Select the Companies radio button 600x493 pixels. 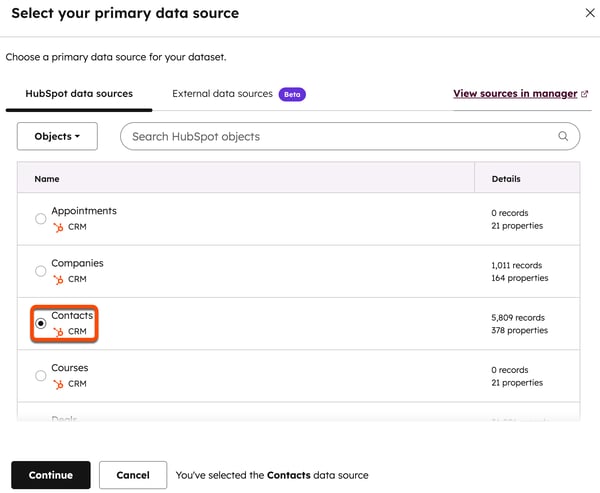(x=41, y=271)
